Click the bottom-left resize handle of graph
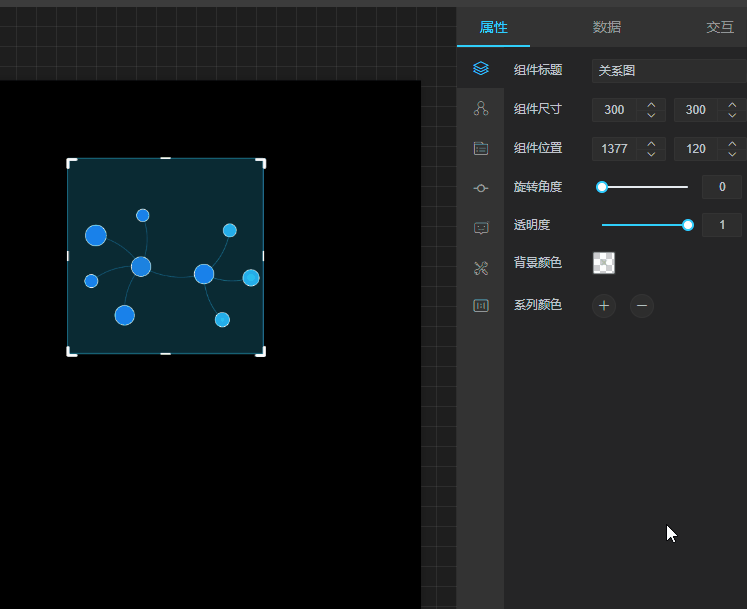Image resolution: width=747 pixels, height=609 pixels. click(71, 352)
